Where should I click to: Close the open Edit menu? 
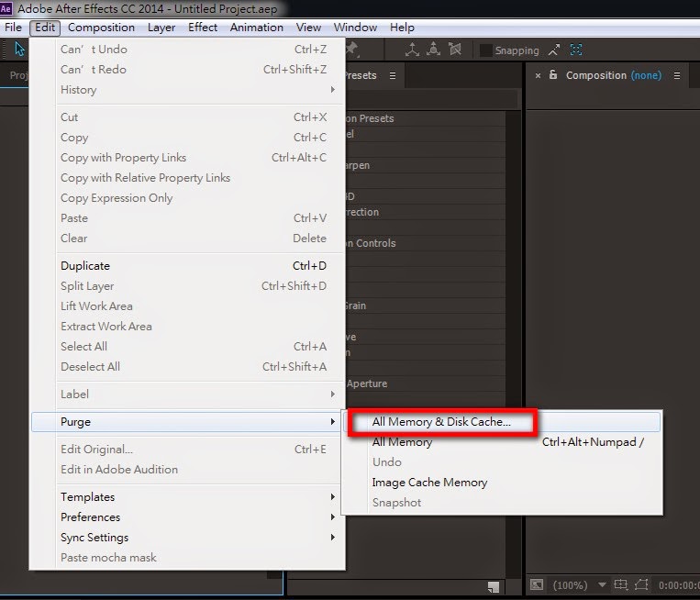pyautogui.click(x=45, y=28)
